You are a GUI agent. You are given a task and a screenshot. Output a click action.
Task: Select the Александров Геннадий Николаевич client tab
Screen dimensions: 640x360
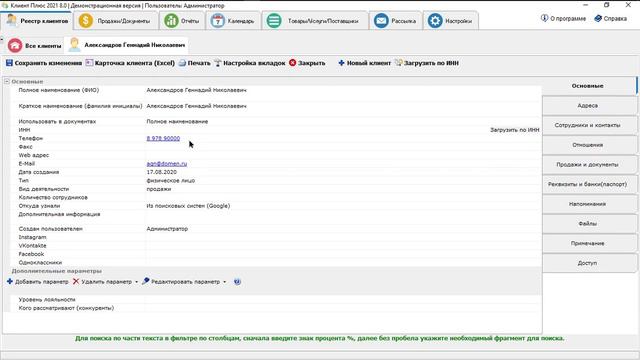coord(127,45)
